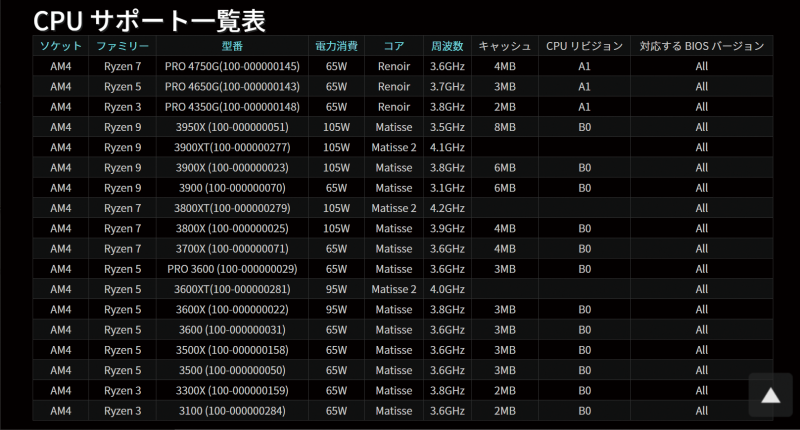Click the scroll-to-top arrow button
This screenshot has width=800, height=430.
pyautogui.click(x=770, y=395)
